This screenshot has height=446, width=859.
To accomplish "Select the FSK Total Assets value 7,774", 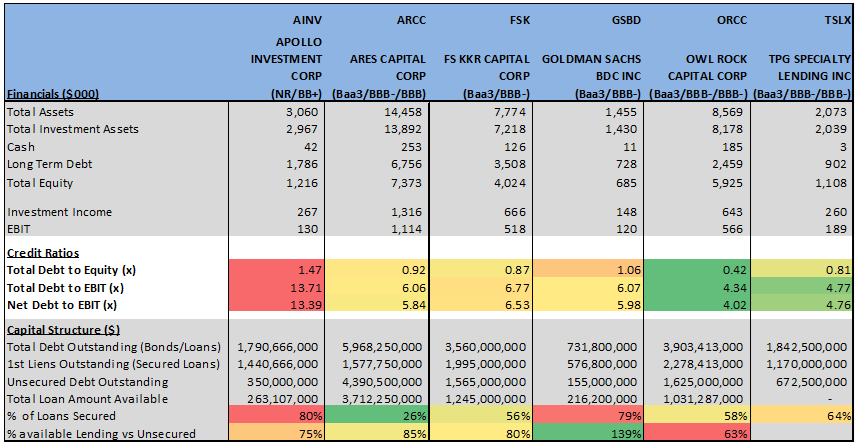I will tap(510, 112).
